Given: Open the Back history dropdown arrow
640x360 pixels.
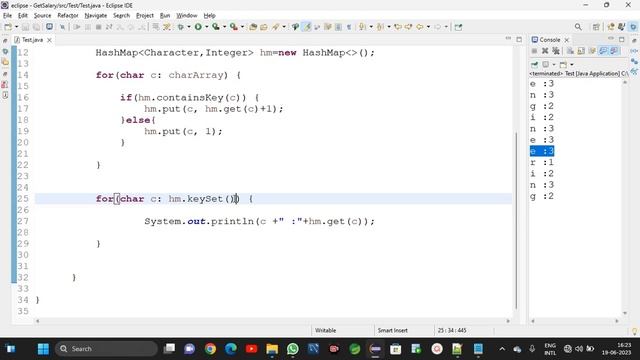Looking at the screenshot, I should (428, 27).
